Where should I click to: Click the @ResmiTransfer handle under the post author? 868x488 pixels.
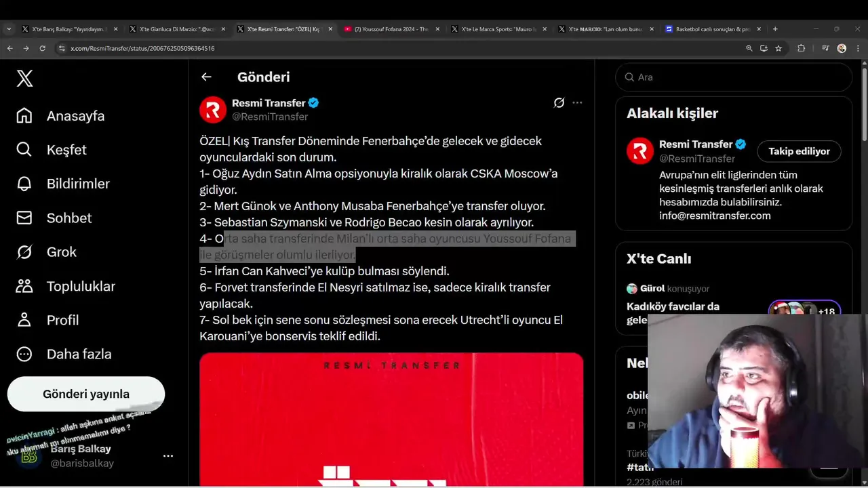270,117
